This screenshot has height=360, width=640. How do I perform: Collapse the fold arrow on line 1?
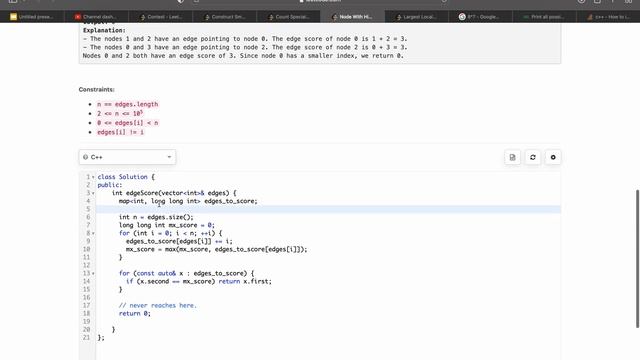(93, 177)
